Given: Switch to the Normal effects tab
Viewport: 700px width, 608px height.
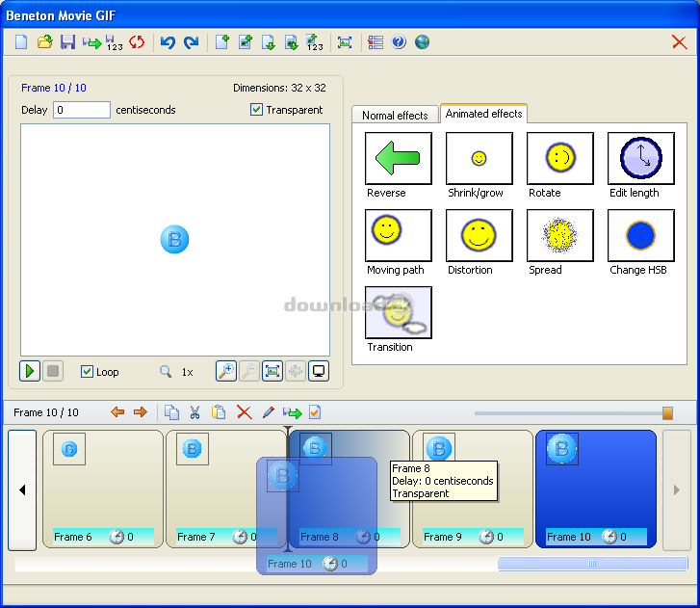Looking at the screenshot, I should (395, 115).
